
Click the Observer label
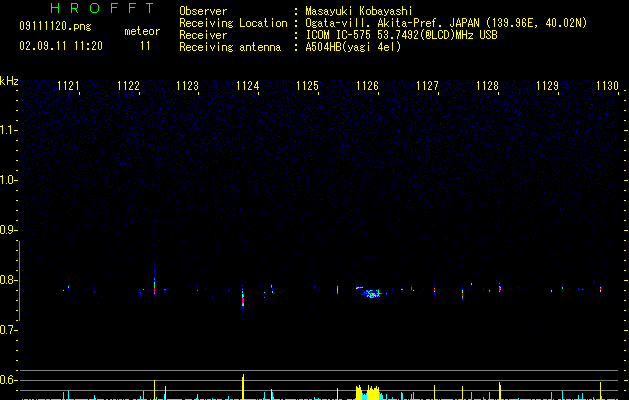pos(203,11)
